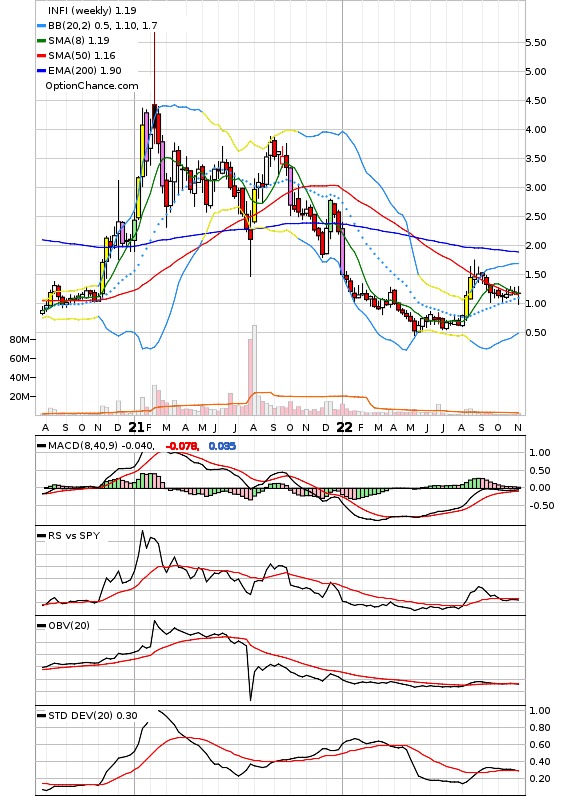Click the STD DEV(20) 0.30 panel label
The width and height of the screenshot is (566, 796).
(x=93, y=715)
